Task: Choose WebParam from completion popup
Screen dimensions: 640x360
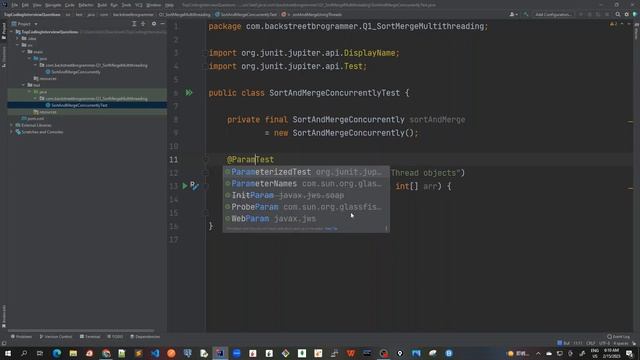Action: coord(306,219)
